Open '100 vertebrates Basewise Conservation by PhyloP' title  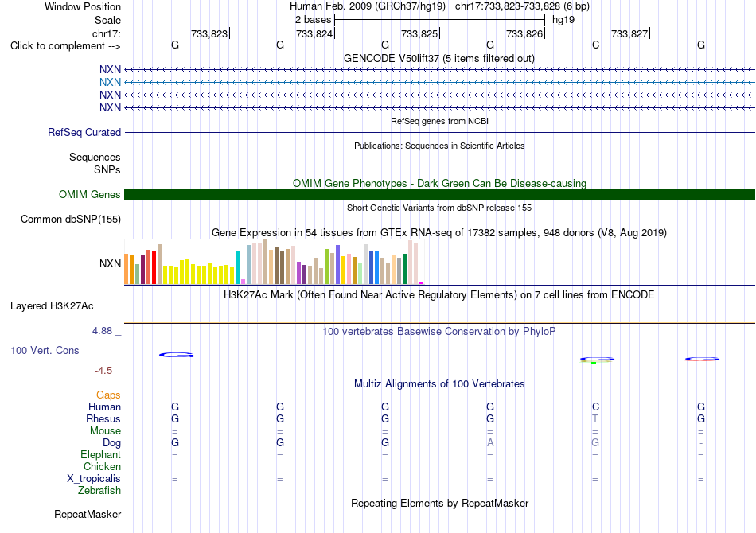pyautogui.click(x=438, y=331)
